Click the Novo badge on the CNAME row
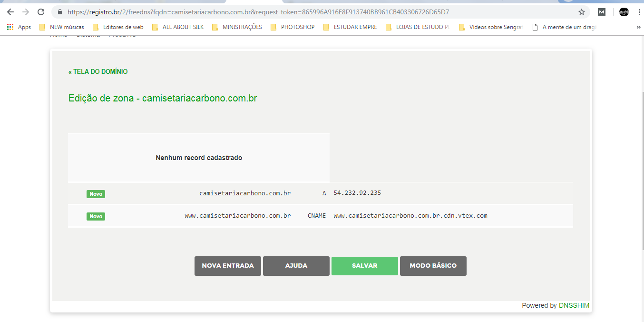644x322 pixels. [x=96, y=216]
